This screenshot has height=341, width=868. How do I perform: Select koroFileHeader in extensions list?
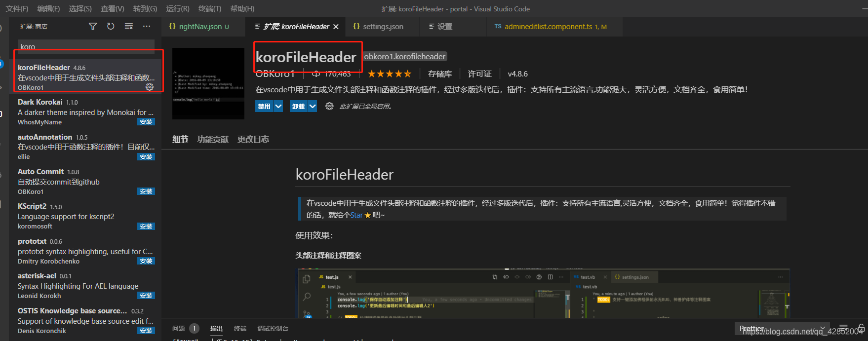coord(86,76)
